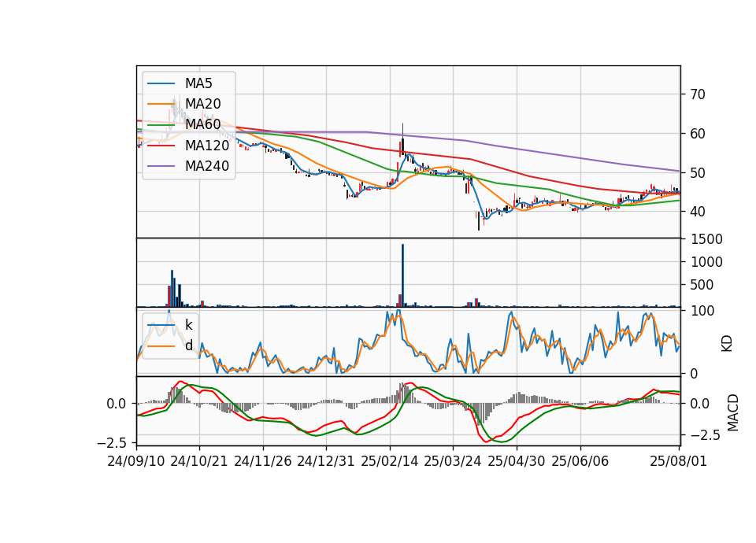Click the 25/04/30 date axis label
This screenshot has width=756, height=543.
click(517, 461)
